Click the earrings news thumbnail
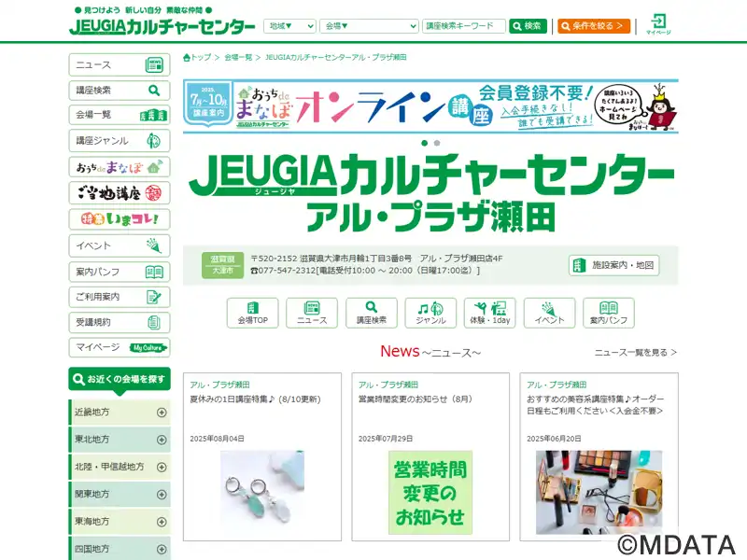Viewport: 747px width, 560px height. (x=262, y=493)
